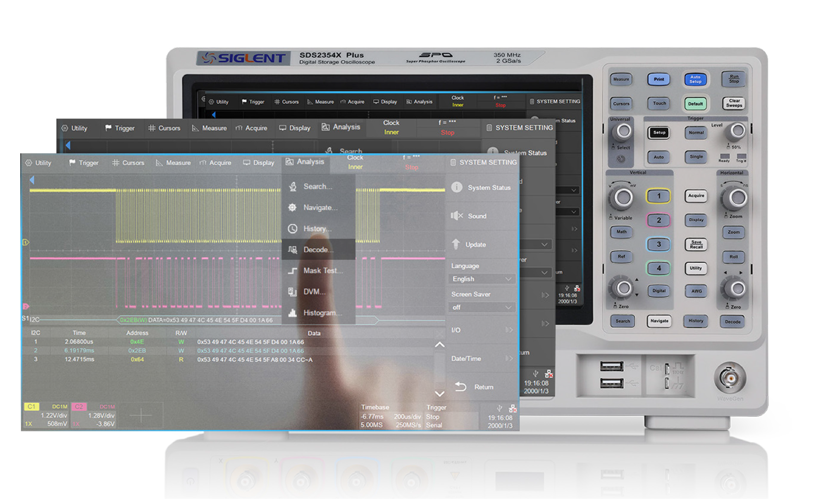Toggle channel 3 button on front panel
The height and width of the screenshot is (504, 826).
coord(658,244)
